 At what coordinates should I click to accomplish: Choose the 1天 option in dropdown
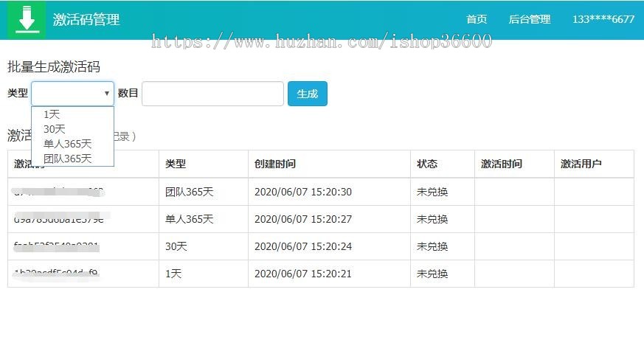[x=52, y=114]
